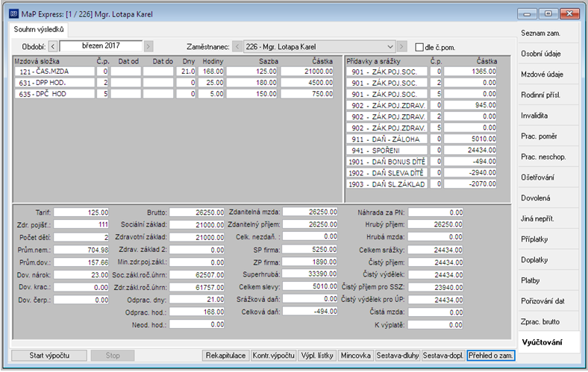This screenshot has width=588, height=372.
Task: Click the K výplatě field
Action: point(435,325)
